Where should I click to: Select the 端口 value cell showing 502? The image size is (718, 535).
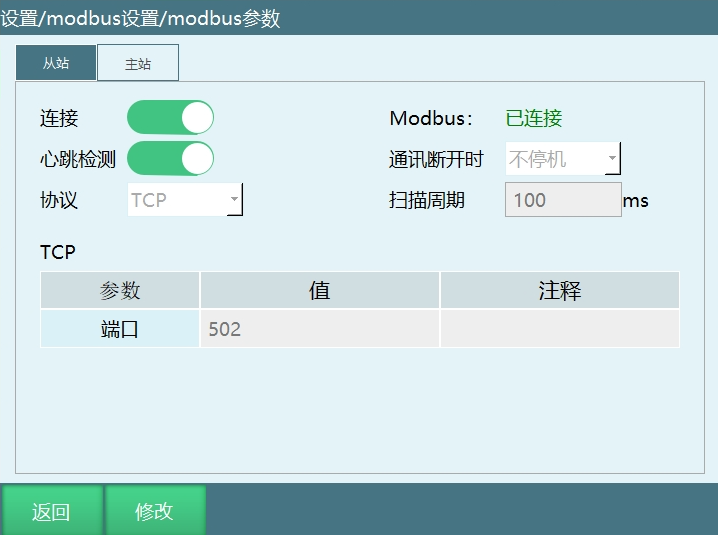pyautogui.click(x=319, y=329)
